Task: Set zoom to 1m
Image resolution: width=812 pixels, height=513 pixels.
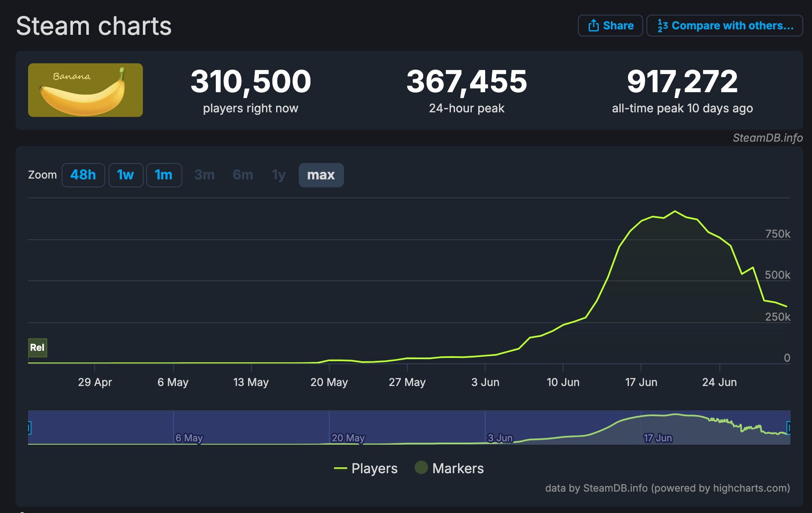Action: (164, 175)
